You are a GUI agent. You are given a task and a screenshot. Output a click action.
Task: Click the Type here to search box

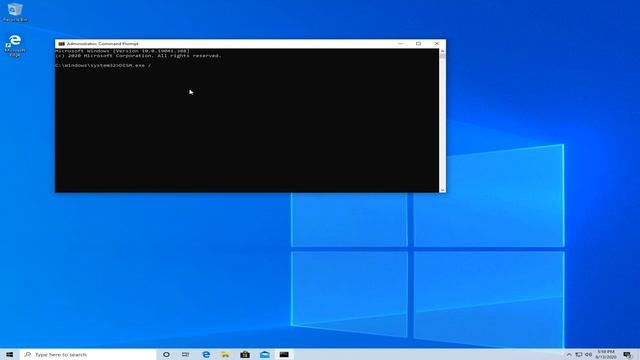(88, 354)
